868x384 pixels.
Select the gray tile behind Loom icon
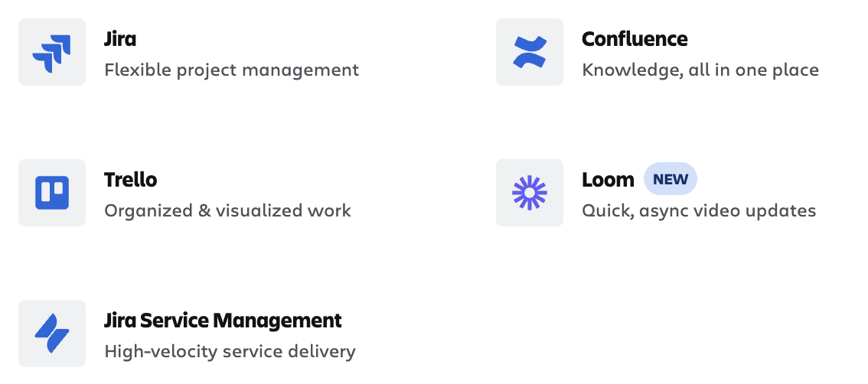pos(530,193)
